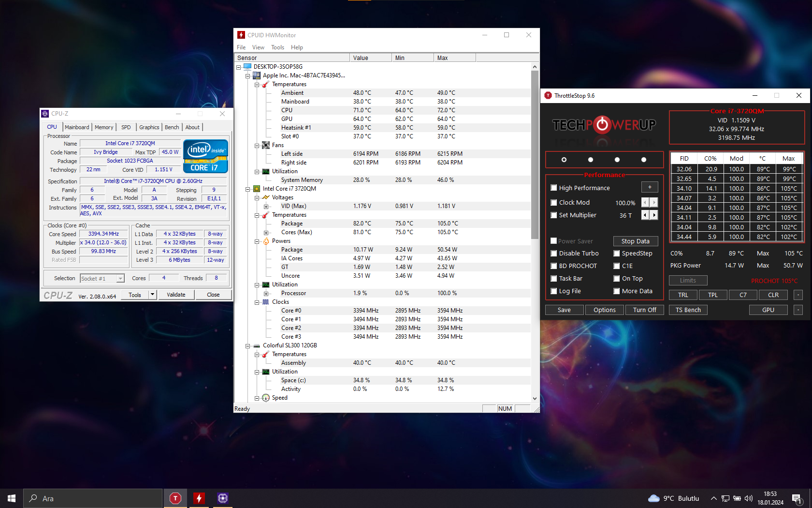
Task: Open the HWMonitor View menu
Action: coord(258,47)
